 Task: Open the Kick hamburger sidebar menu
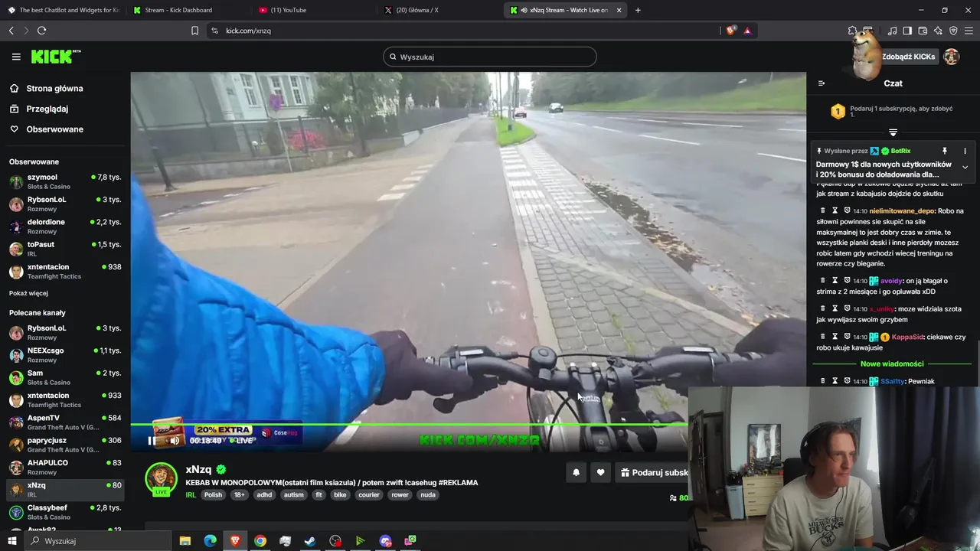(16, 57)
